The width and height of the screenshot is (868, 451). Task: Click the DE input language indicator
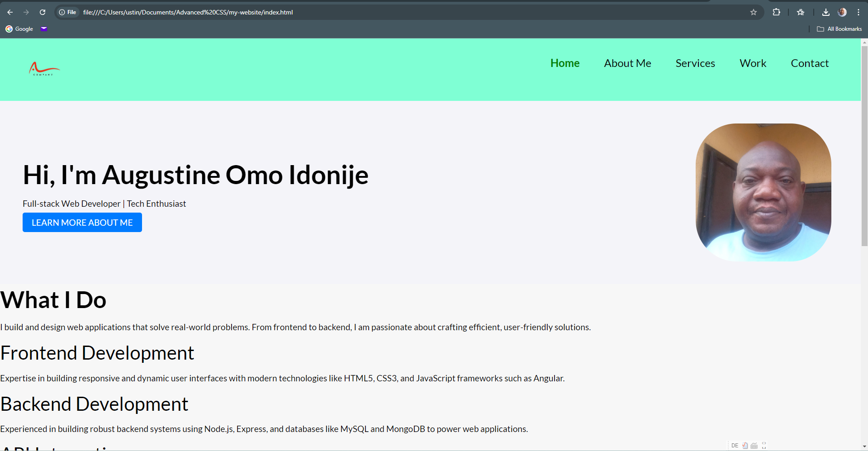click(x=735, y=446)
